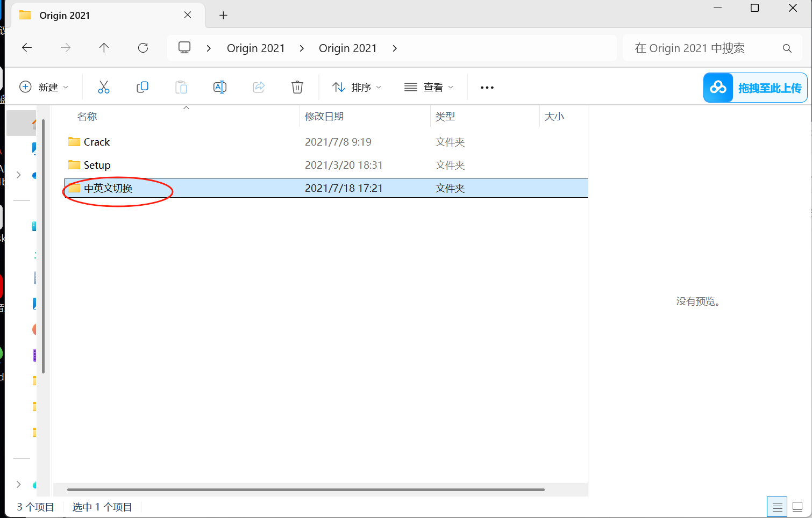The height and width of the screenshot is (518, 812).
Task: Click the magnifier icon in the search box
Action: (787, 48)
